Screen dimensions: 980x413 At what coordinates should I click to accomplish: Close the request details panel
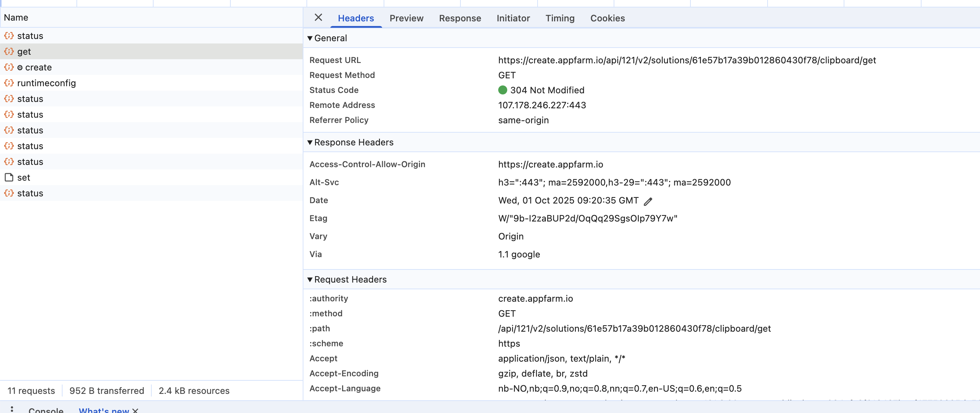[x=318, y=18]
